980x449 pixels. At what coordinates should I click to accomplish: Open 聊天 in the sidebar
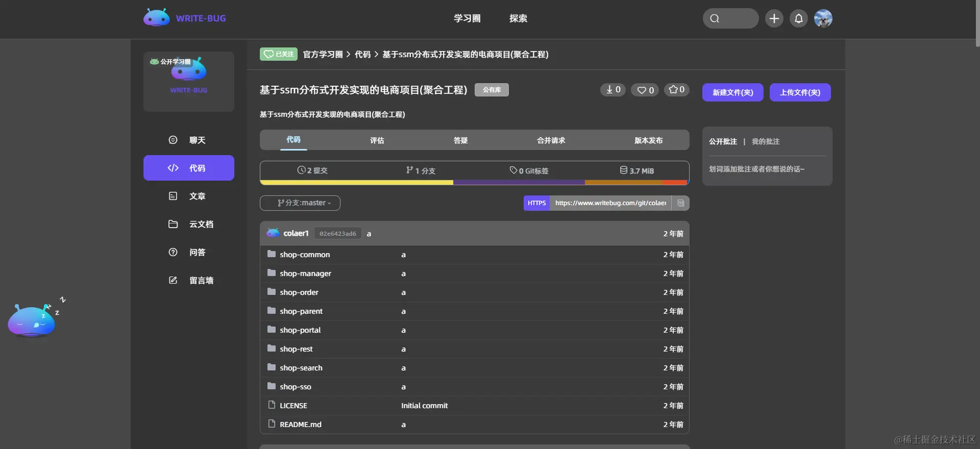point(189,140)
